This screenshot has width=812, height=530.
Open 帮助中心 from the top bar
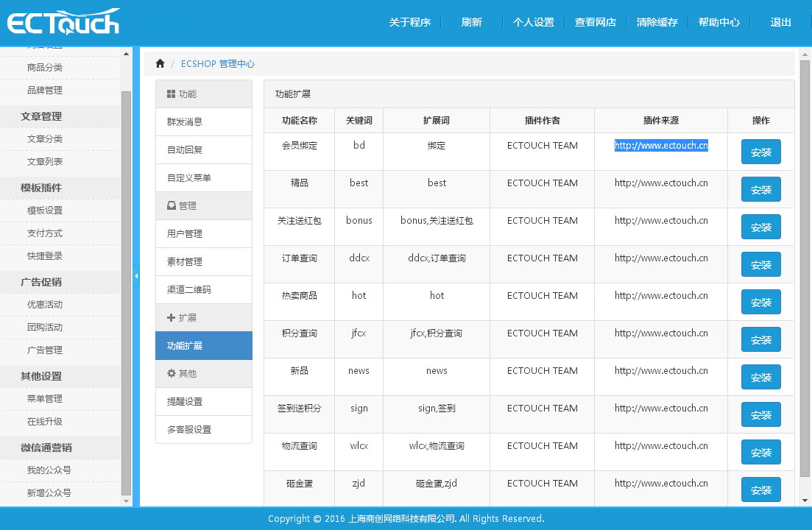click(x=719, y=22)
